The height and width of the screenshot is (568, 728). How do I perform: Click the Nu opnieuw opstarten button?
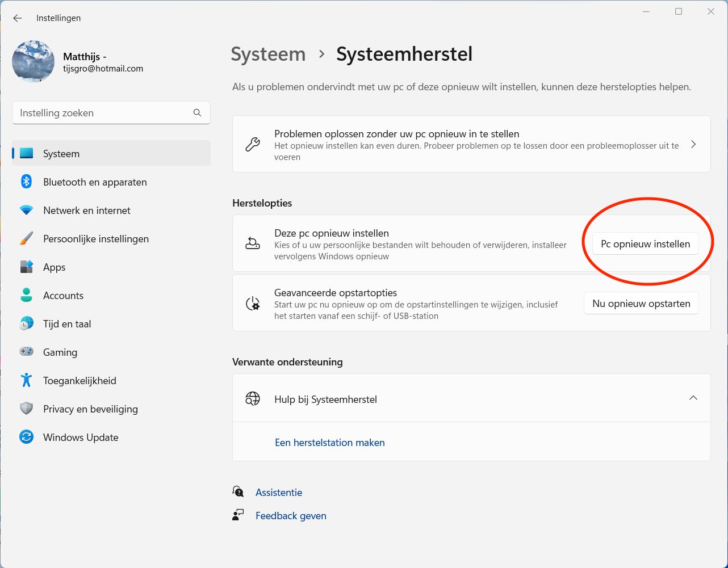click(x=641, y=304)
